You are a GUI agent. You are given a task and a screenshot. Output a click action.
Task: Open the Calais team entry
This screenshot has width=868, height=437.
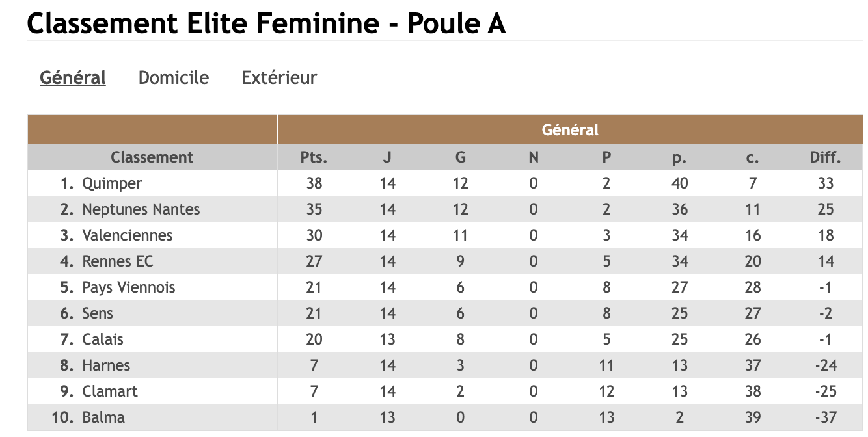102,339
